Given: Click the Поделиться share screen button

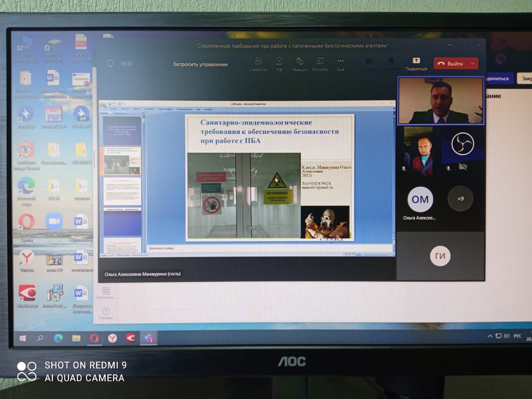Looking at the screenshot, I should click(416, 64).
